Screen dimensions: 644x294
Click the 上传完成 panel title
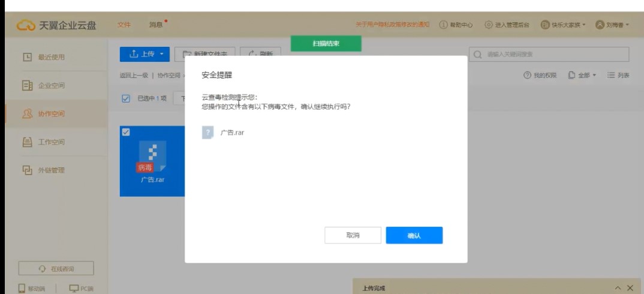(x=374, y=288)
